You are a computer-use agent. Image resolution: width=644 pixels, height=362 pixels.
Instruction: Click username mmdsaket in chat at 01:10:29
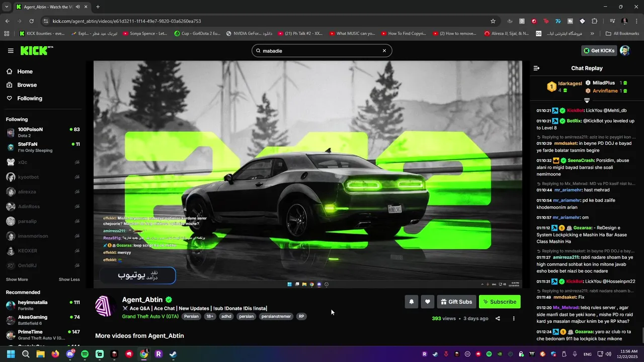565,143
